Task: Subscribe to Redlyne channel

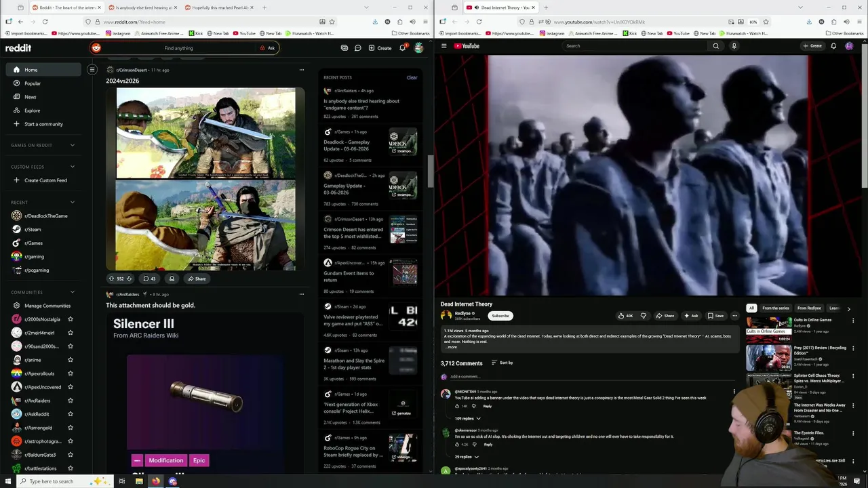Action: 500,316
